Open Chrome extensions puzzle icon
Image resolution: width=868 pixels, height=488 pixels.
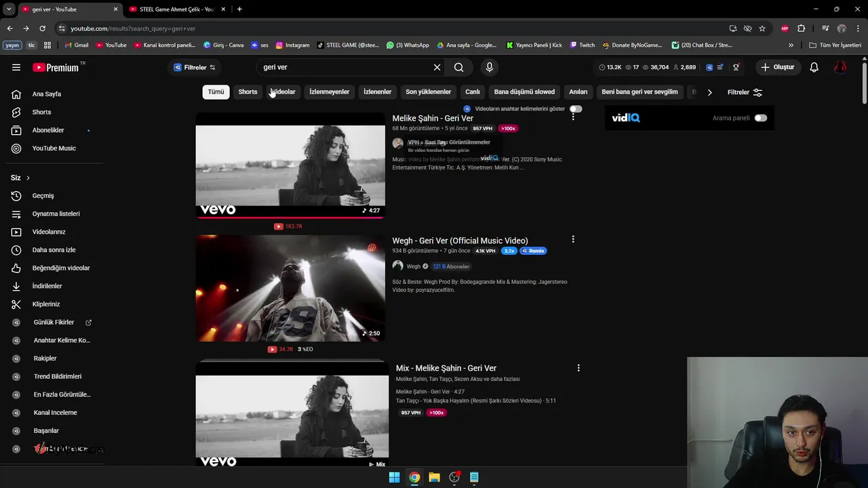801,28
